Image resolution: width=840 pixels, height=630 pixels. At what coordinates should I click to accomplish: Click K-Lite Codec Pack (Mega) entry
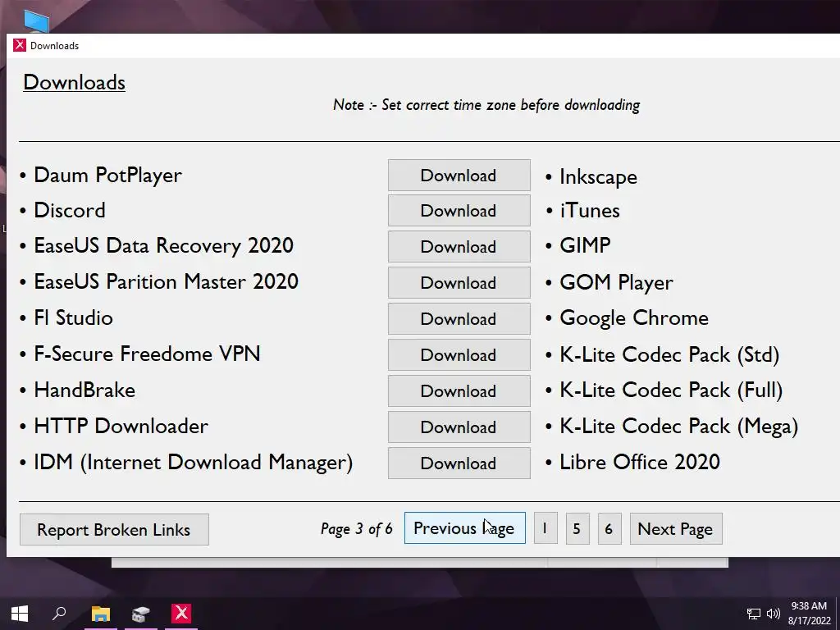[x=679, y=427]
